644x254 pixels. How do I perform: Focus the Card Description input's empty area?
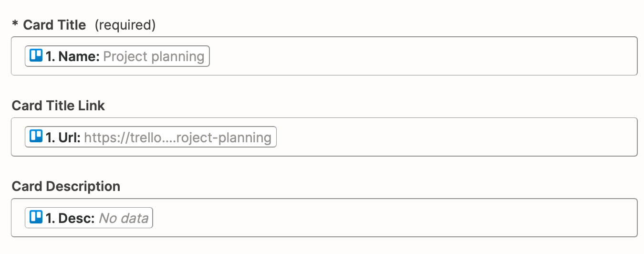(x=391, y=218)
